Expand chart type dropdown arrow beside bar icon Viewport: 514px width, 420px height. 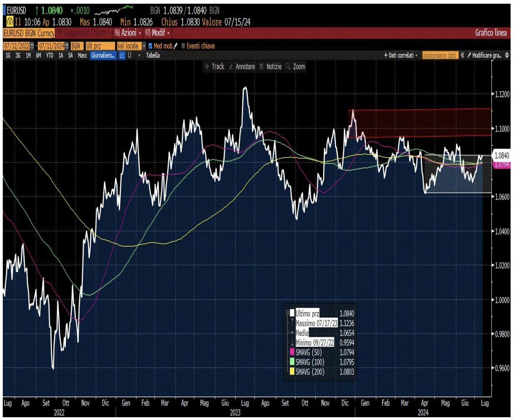pos(139,55)
